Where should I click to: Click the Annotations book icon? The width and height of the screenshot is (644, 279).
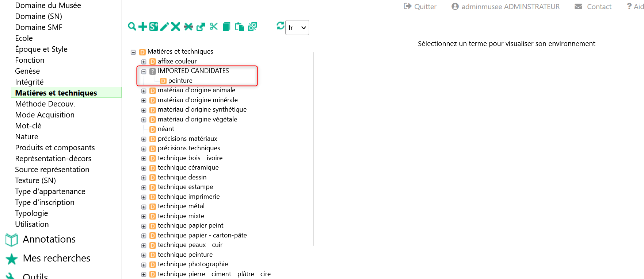[12, 240]
